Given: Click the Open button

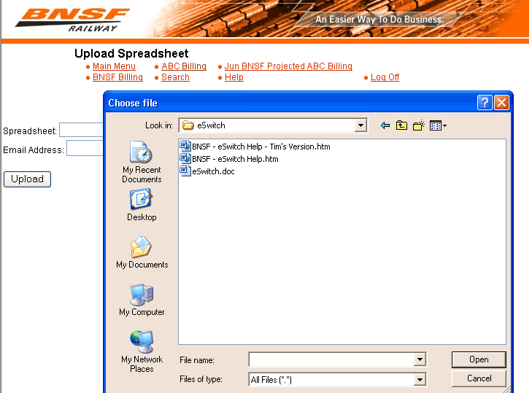Looking at the screenshot, I should coord(479,359).
